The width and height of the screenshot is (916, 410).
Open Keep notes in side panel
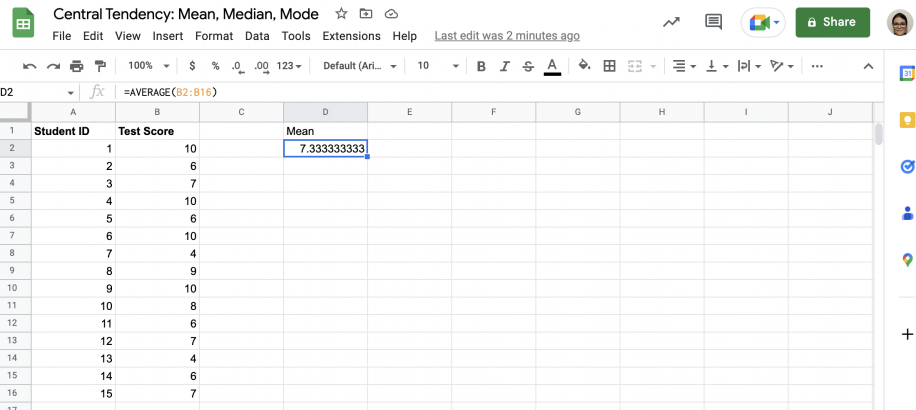click(907, 120)
